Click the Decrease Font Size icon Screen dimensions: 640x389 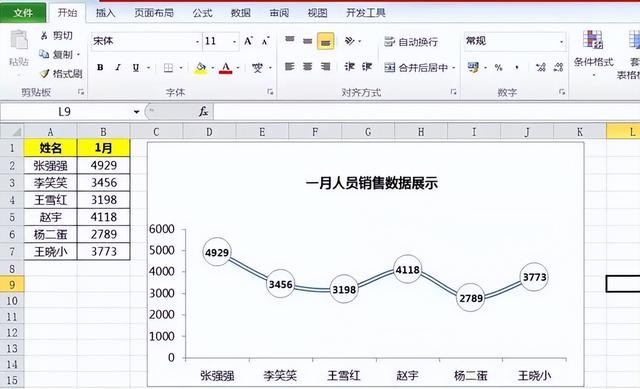tap(266, 41)
